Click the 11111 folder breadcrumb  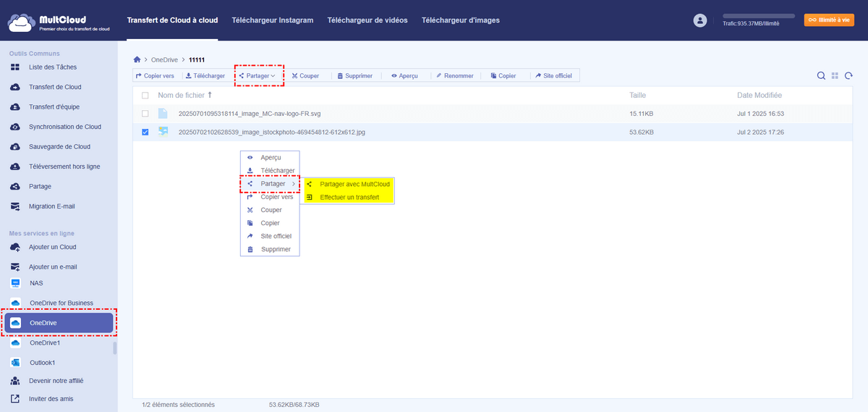[x=198, y=59]
